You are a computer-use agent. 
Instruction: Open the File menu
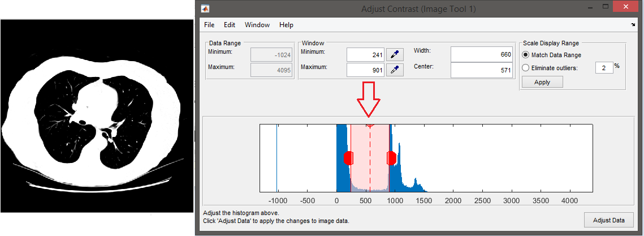point(209,25)
